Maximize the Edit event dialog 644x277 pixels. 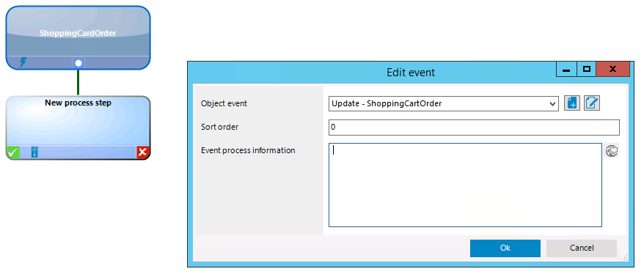[x=587, y=70]
